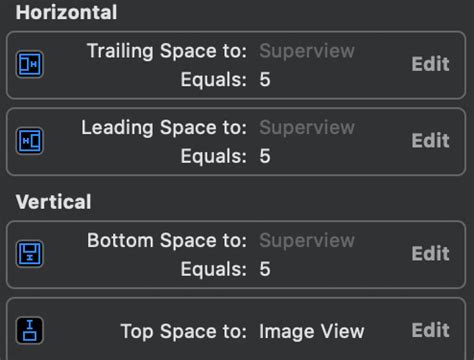Click the Leading Space constraint icon
The width and height of the screenshot is (474, 360).
[30, 141]
